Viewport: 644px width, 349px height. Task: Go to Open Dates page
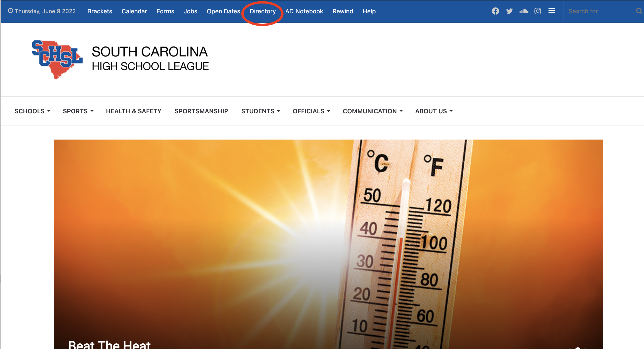[x=223, y=11]
